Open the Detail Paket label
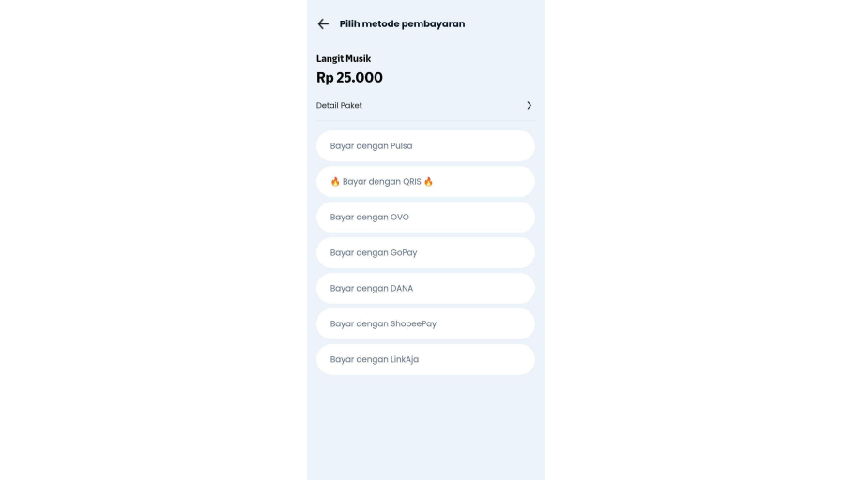This screenshot has height=480, width=852. (339, 105)
